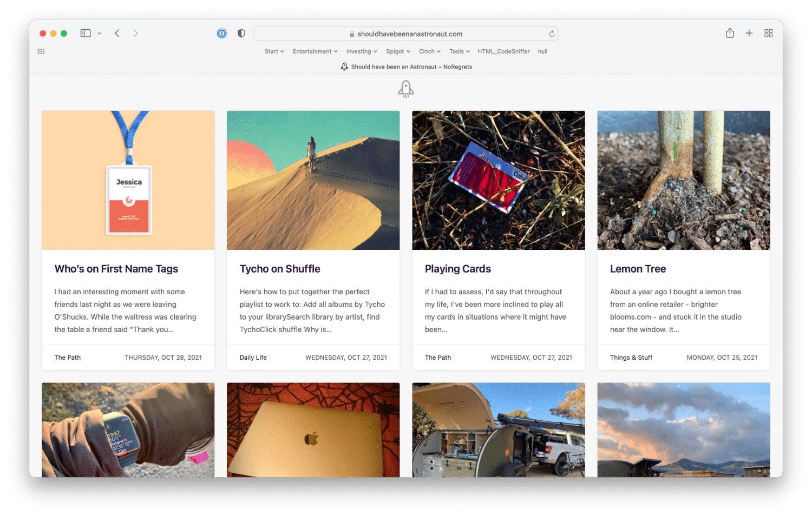Open the Tycho on Shuffle article
This screenshot has width=812, height=516.
tap(280, 269)
